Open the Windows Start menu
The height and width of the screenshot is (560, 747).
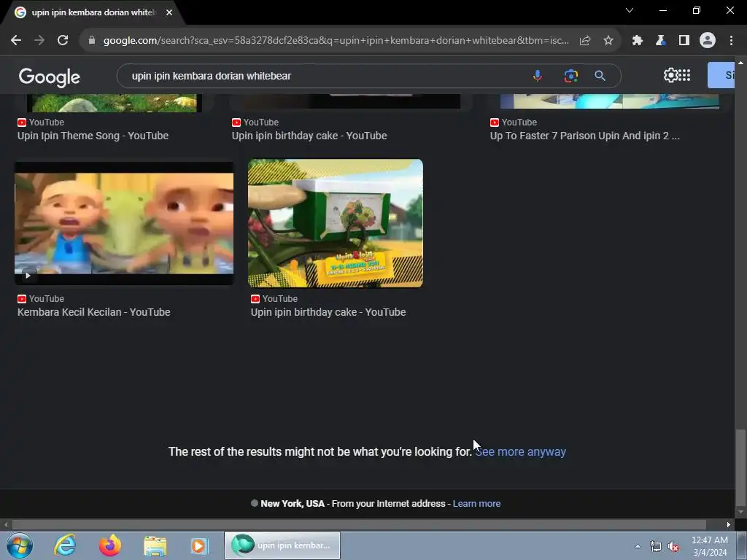pyautogui.click(x=20, y=545)
